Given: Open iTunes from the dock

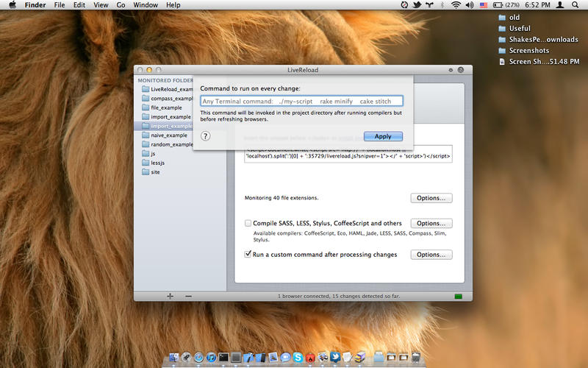Looking at the screenshot, I should coord(211,357).
